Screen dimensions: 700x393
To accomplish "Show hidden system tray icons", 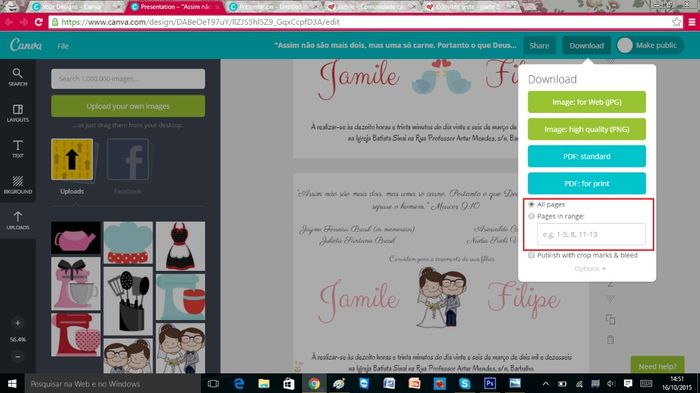I will [546, 384].
